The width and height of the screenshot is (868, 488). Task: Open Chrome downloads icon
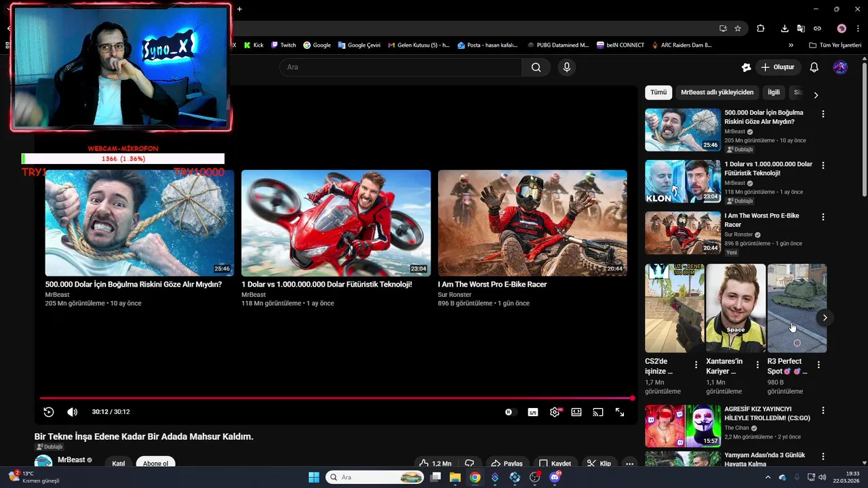tap(785, 28)
